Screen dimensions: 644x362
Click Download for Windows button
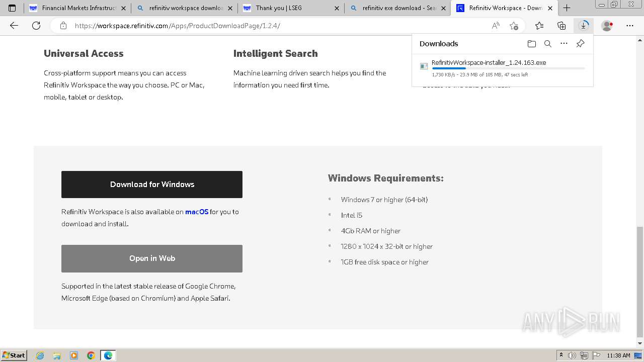[x=152, y=185]
